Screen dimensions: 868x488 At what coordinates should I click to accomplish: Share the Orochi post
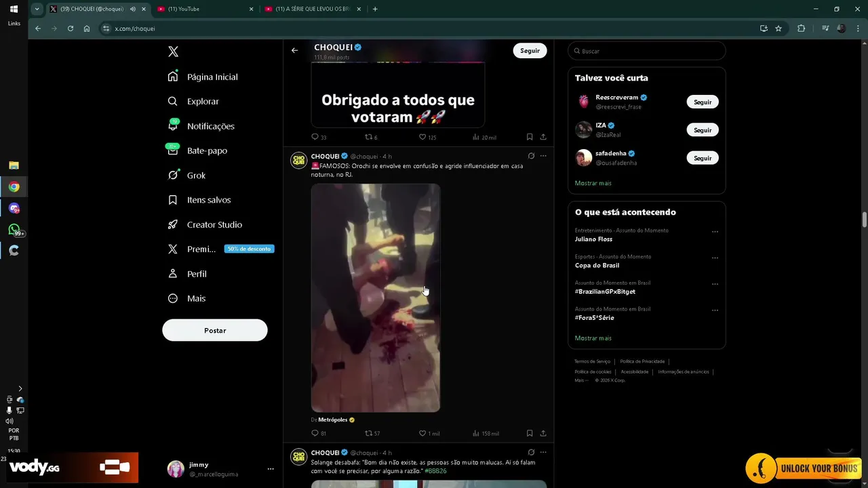click(543, 433)
